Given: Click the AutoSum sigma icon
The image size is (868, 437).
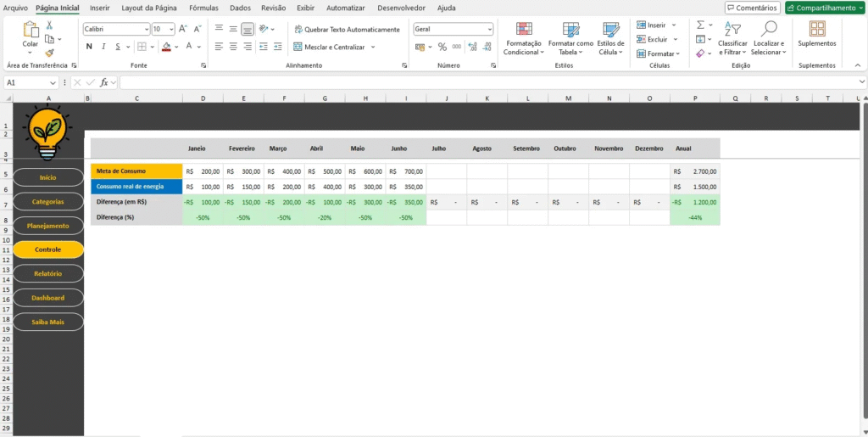Looking at the screenshot, I should [700, 25].
